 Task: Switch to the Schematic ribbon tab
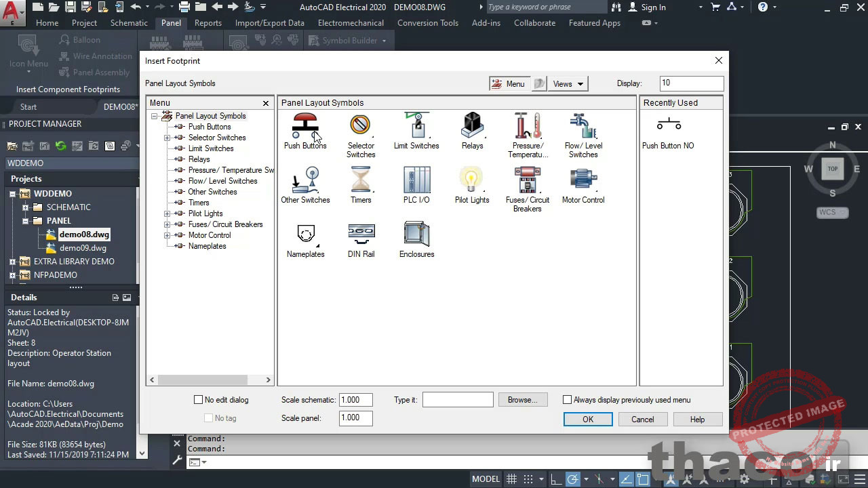(x=129, y=22)
